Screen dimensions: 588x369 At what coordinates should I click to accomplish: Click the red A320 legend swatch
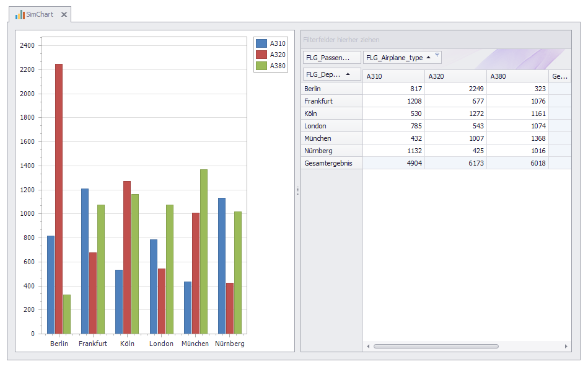tap(261, 55)
